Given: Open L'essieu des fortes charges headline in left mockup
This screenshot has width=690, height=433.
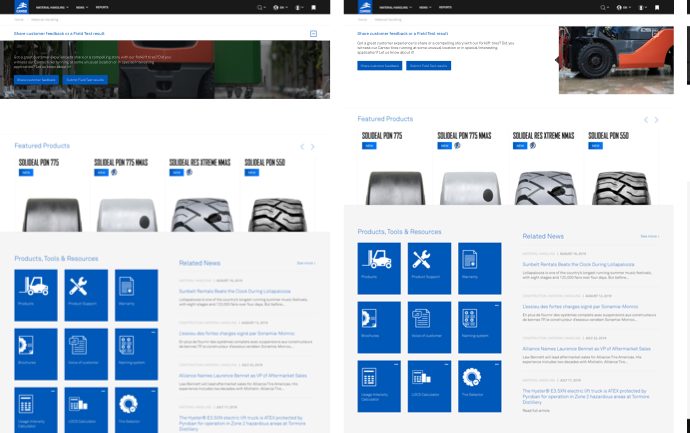Looking at the screenshot, I should [237, 334].
